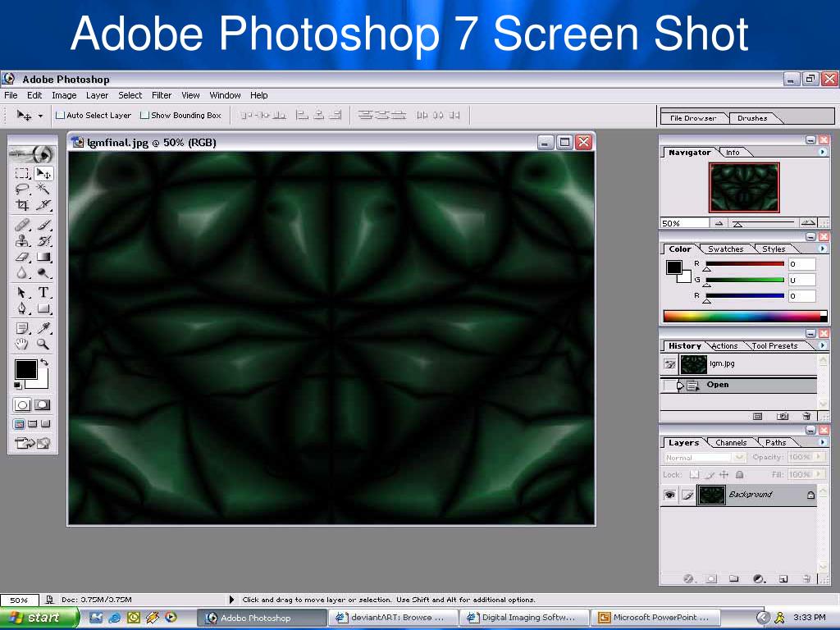Reset to default foreground and background colors
The height and width of the screenshot is (630, 840).
(18, 386)
